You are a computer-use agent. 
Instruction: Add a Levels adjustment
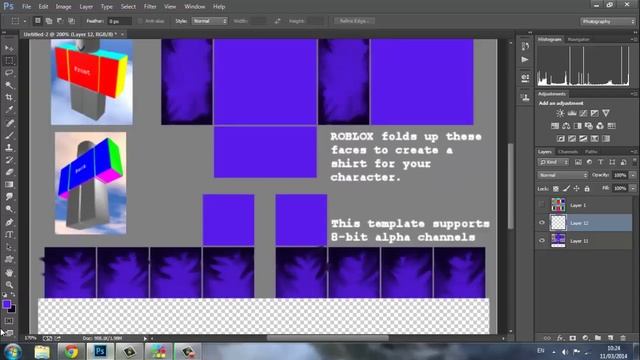572,113
